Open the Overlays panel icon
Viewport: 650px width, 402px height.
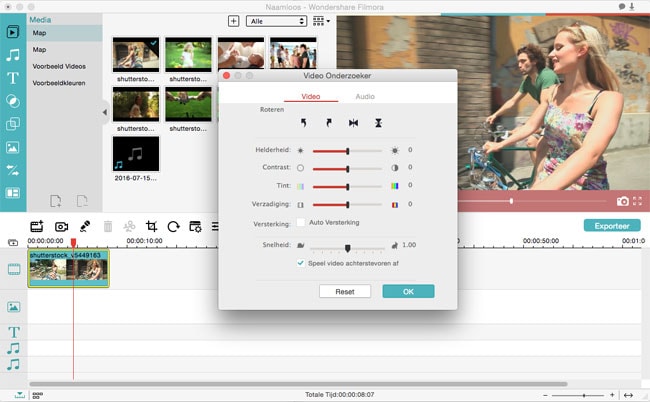click(x=12, y=124)
